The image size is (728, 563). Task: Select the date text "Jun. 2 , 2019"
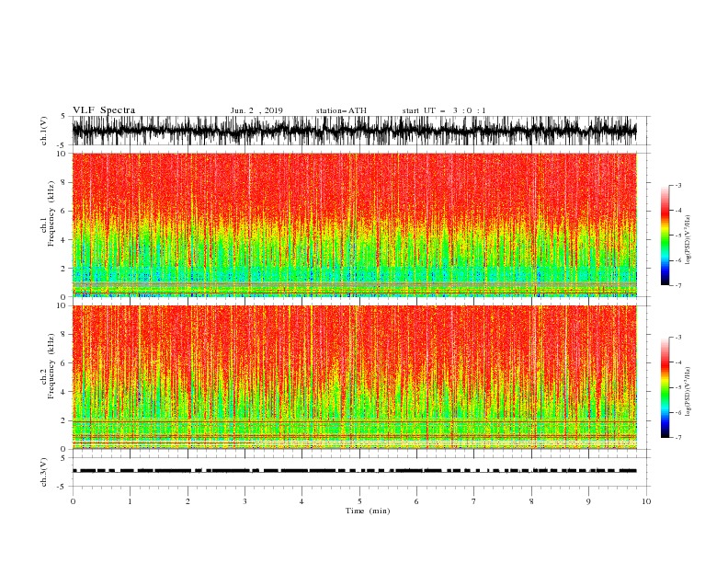point(256,110)
